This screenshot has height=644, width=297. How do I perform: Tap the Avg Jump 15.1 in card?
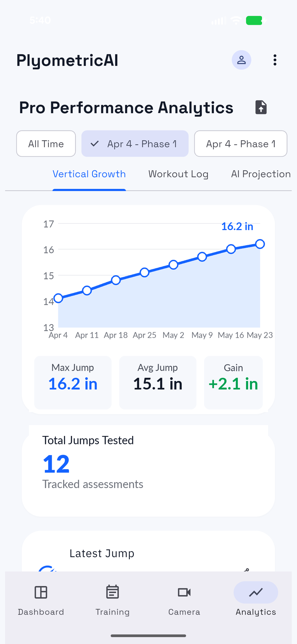[x=158, y=383]
